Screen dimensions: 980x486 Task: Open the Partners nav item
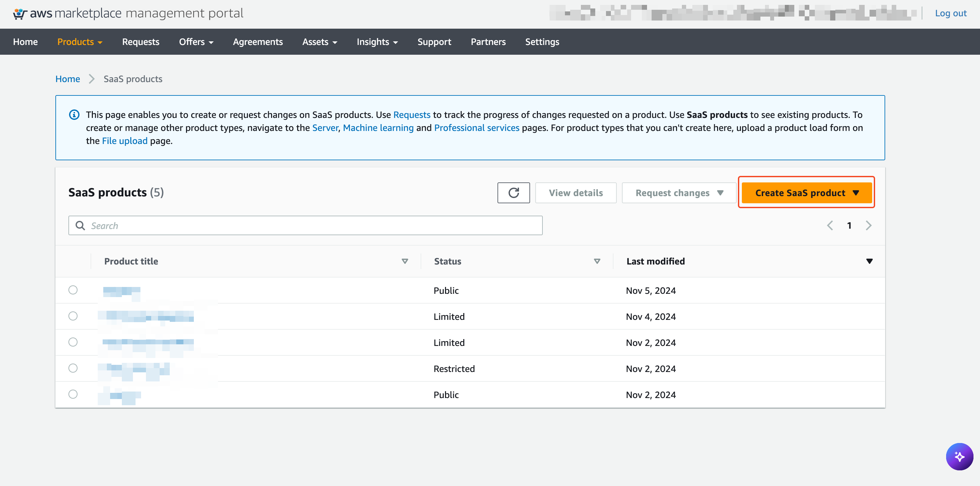[x=488, y=42]
